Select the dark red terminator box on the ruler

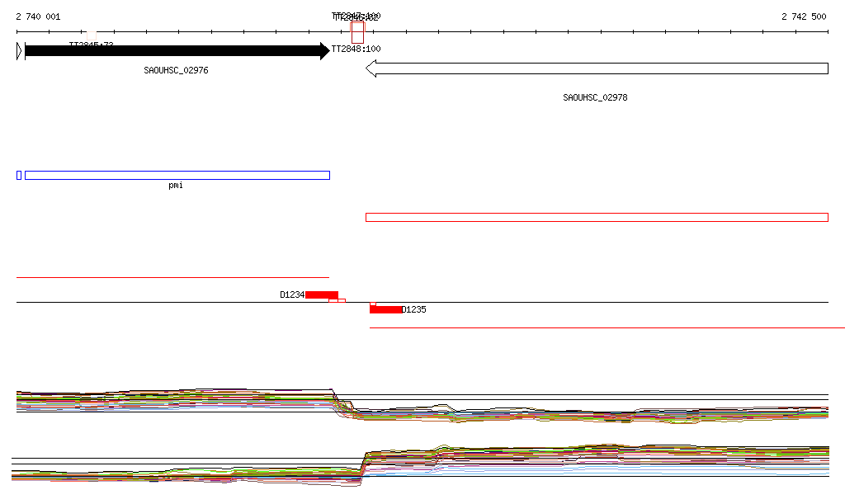point(357,32)
